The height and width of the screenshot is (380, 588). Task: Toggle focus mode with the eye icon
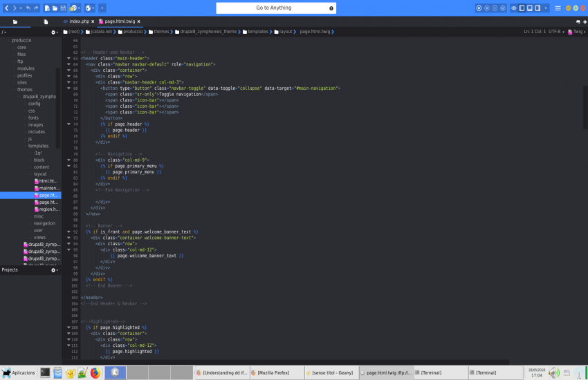pos(514,8)
